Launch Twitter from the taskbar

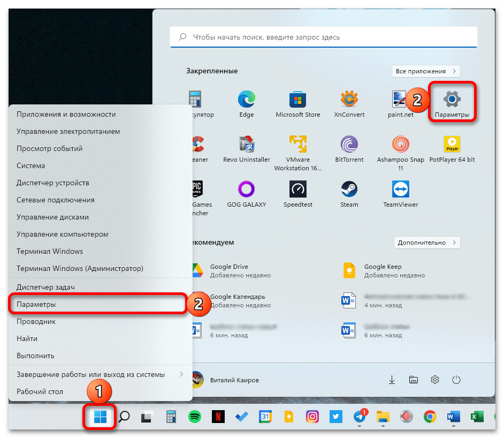(x=336, y=417)
